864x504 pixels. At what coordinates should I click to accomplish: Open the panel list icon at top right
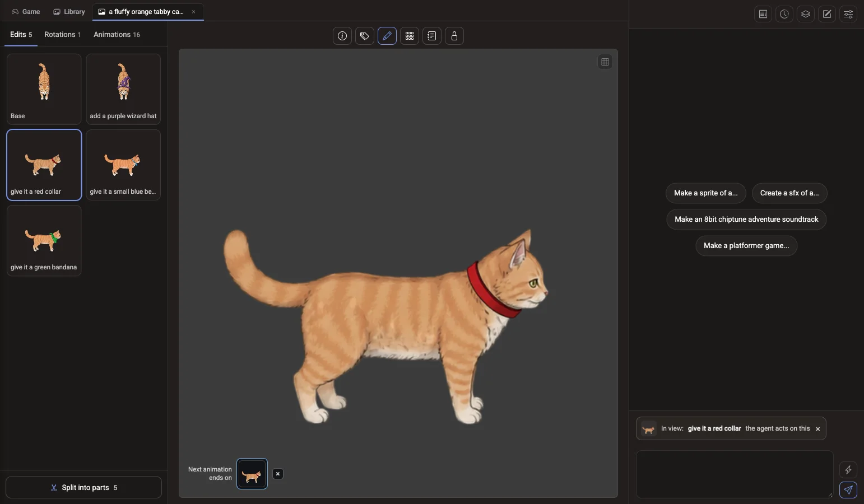(763, 14)
